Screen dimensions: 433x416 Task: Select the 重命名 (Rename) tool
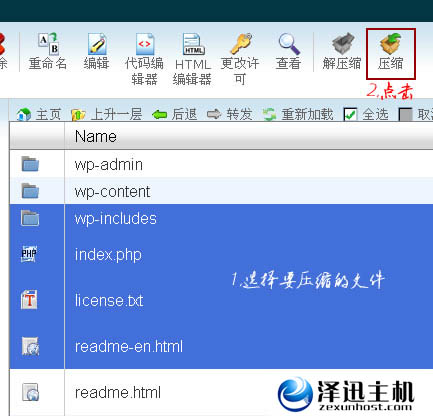[48, 43]
